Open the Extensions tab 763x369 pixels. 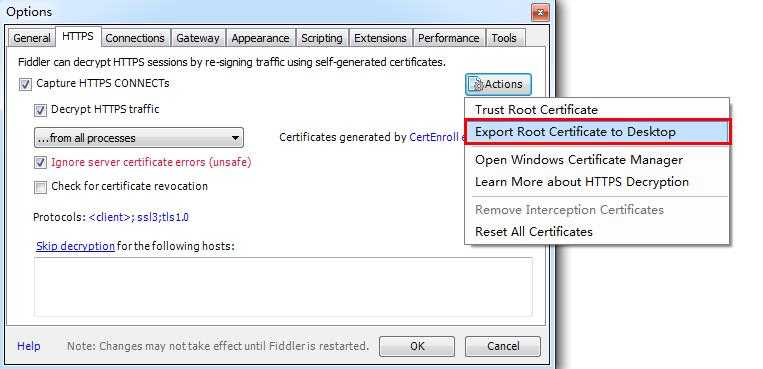(380, 38)
